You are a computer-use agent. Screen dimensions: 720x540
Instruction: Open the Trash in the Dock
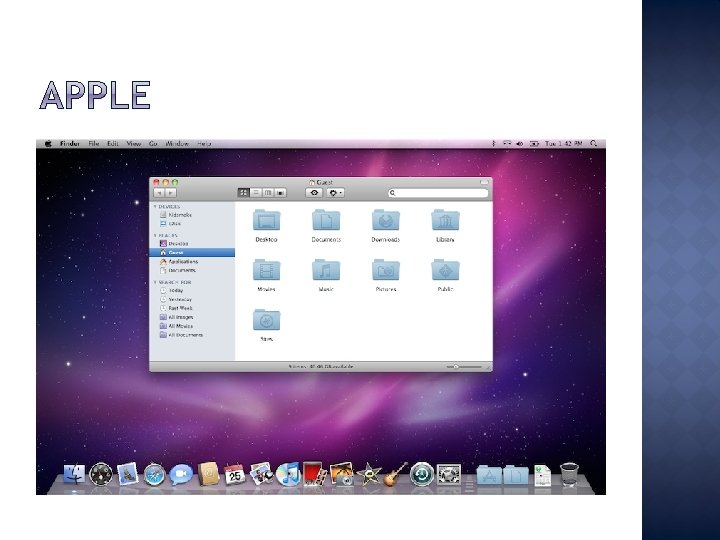(569, 474)
